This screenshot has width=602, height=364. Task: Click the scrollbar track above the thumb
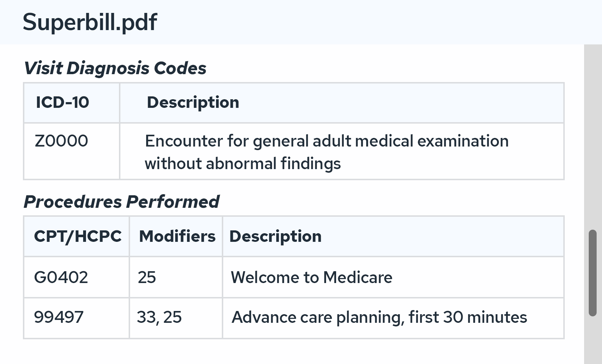(593, 137)
